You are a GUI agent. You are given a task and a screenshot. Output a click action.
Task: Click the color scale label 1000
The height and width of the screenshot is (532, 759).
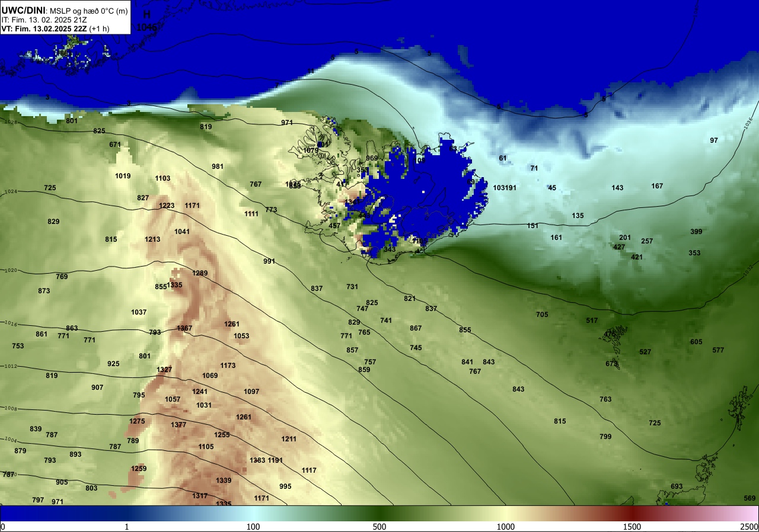505,527
